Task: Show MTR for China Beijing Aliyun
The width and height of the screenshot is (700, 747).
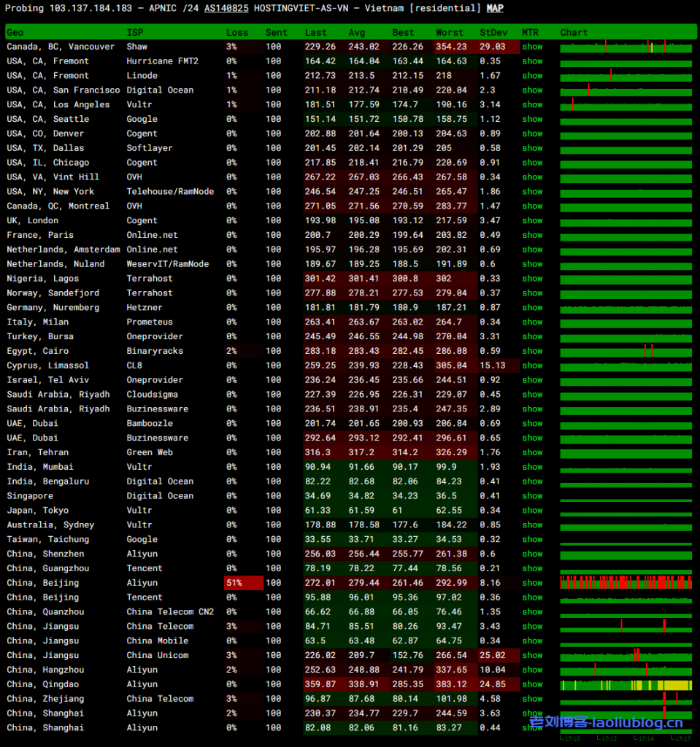Action: tap(532, 583)
